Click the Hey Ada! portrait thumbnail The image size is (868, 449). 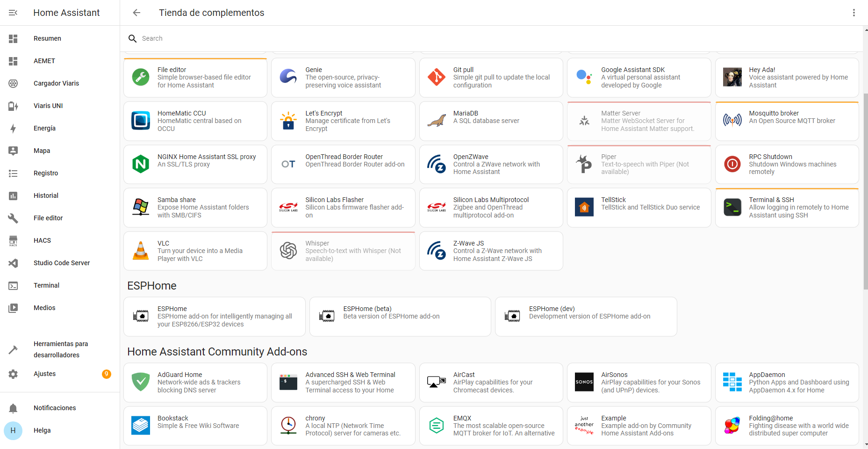tap(732, 77)
